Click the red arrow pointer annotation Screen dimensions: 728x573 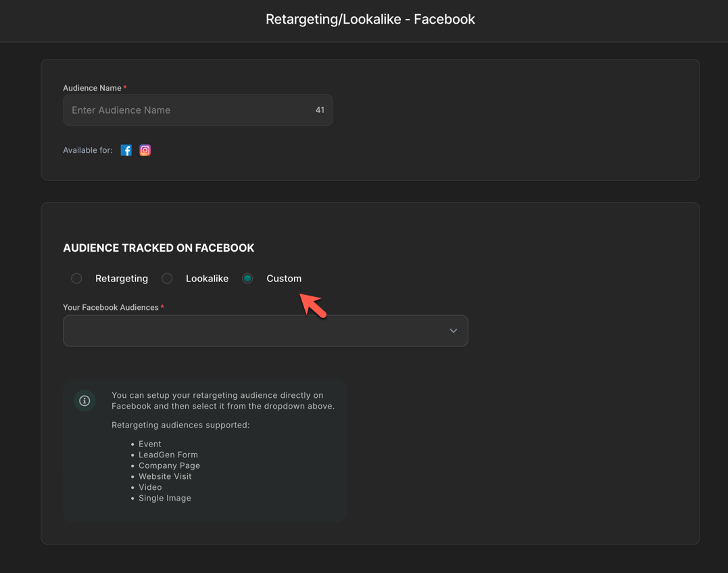coord(313,304)
